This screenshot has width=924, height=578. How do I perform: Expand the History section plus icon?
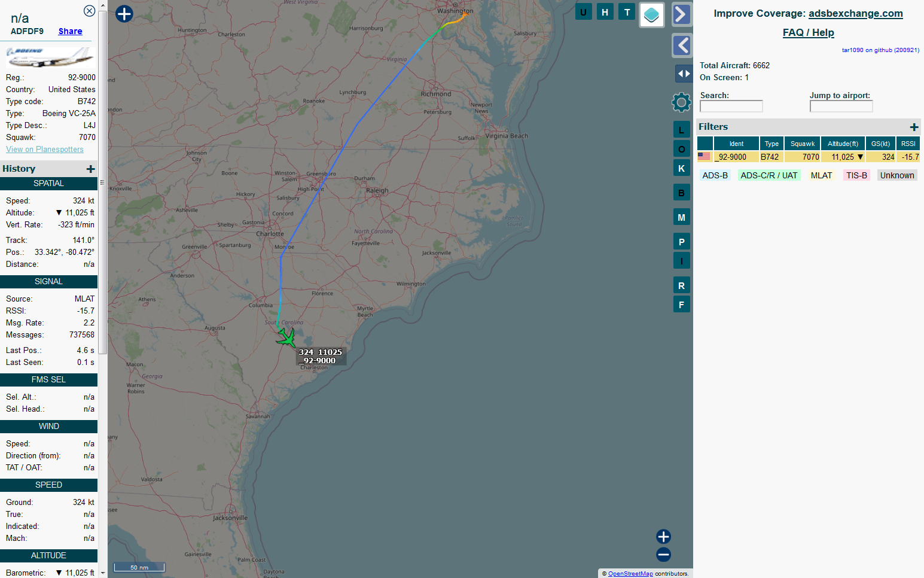(x=91, y=169)
